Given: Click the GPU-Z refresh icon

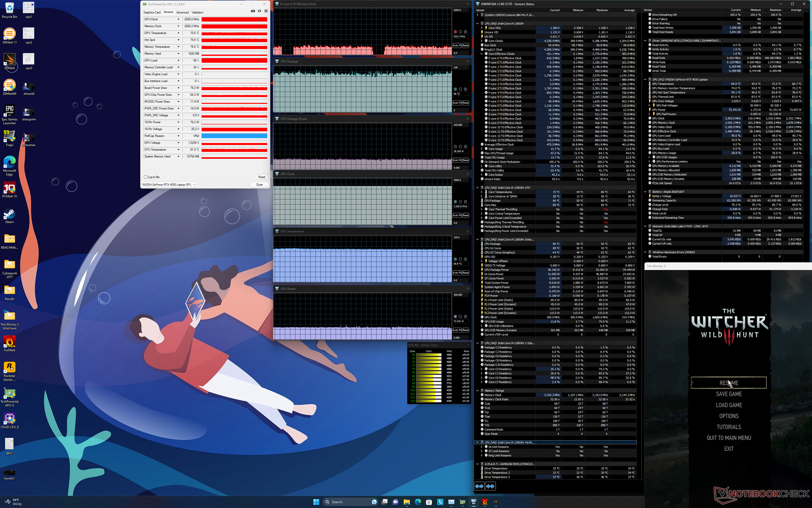Looking at the screenshot, I should pyautogui.click(x=259, y=11).
